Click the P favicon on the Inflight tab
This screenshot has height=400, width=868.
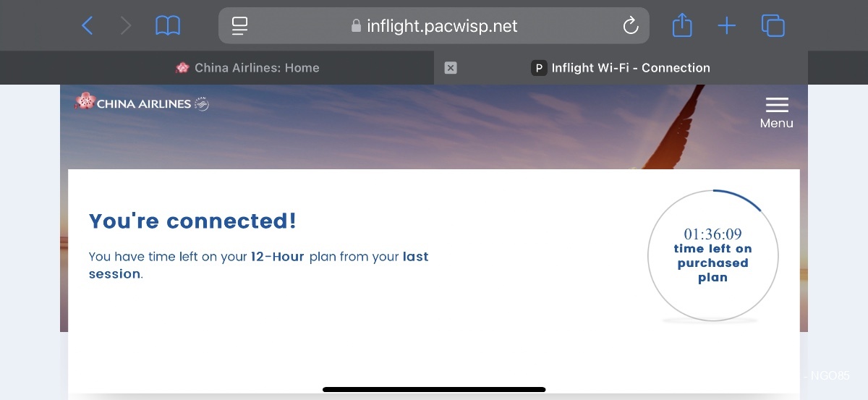coord(539,68)
